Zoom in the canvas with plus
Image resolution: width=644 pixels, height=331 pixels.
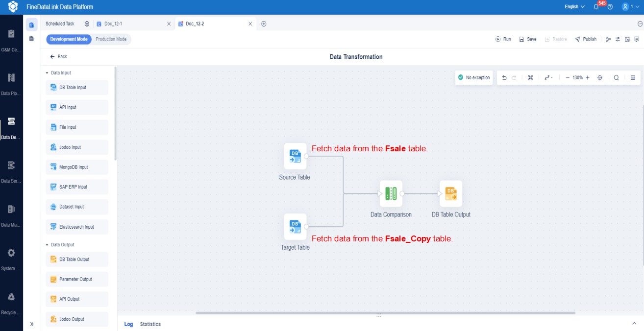588,77
